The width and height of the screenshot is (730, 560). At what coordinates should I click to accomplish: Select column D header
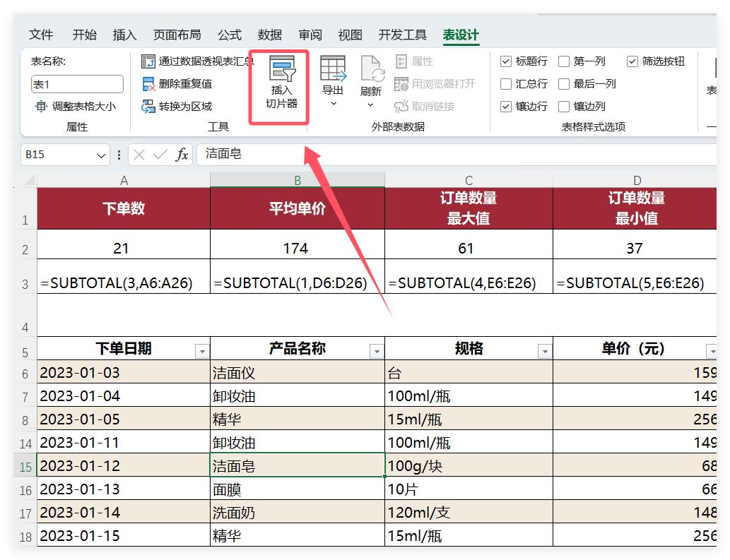(635, 180)
